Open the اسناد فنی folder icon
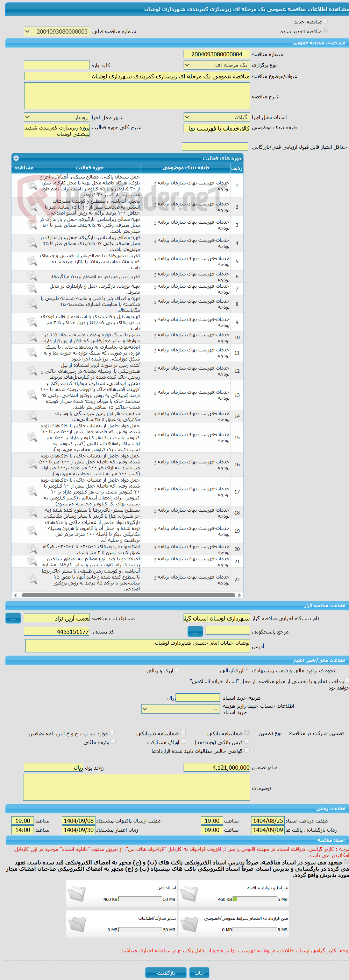 [x=77, y=894]
